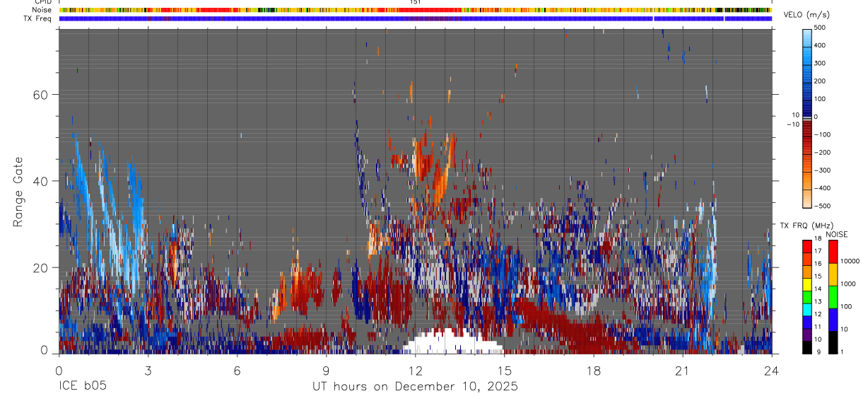Click the "Noise" row label at top left
This screenshot has height=401, width=868.
pyautogui.click(x=41, y=10)
